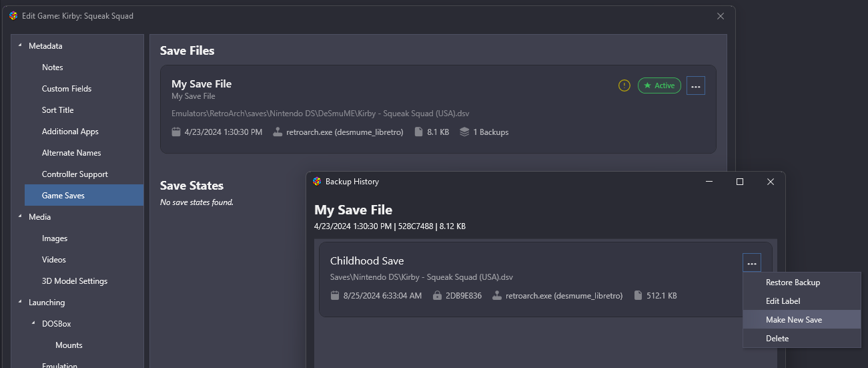Collapse the Metadata tree section

pos(19,45)
